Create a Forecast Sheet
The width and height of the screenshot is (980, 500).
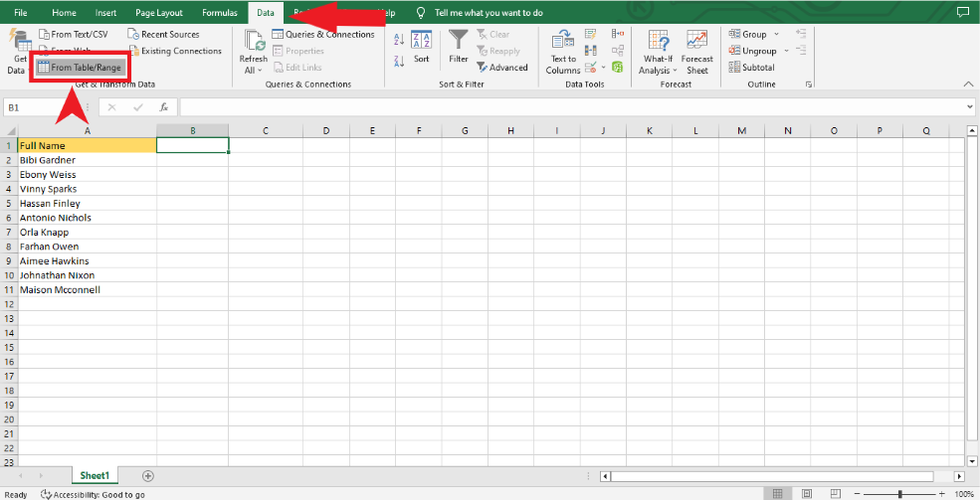point(697,52)
